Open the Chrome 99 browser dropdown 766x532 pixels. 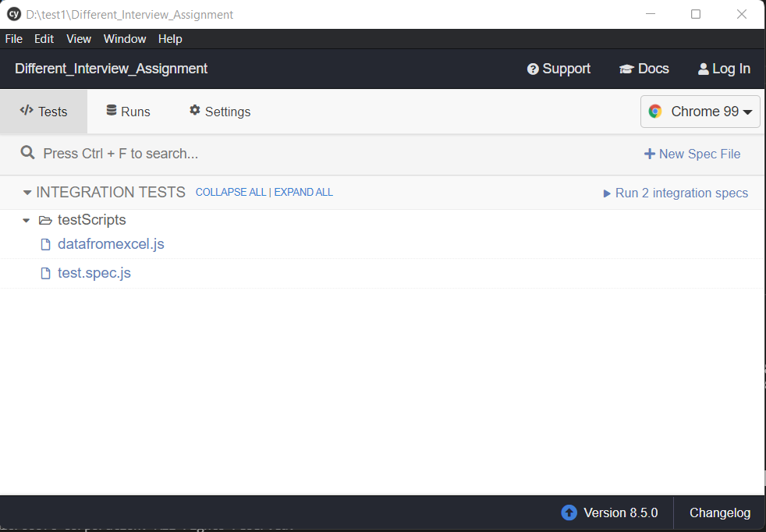(x=700, y=112)
